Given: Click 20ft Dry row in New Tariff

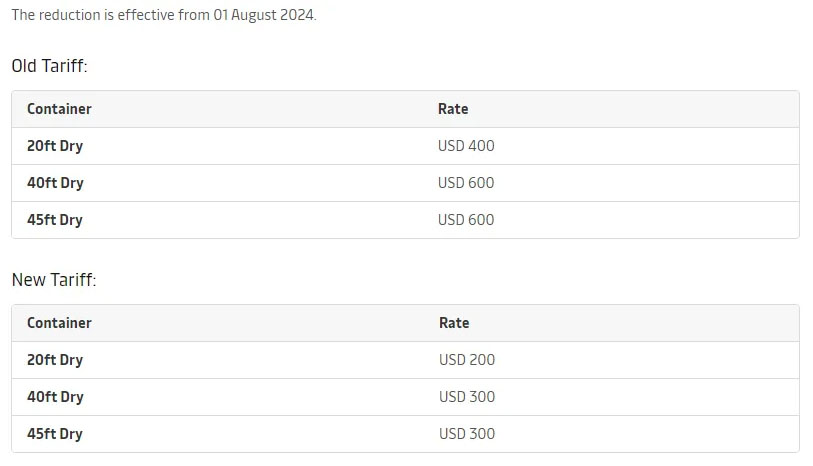Looking at the screenshot, I should (x=405, y=360).
